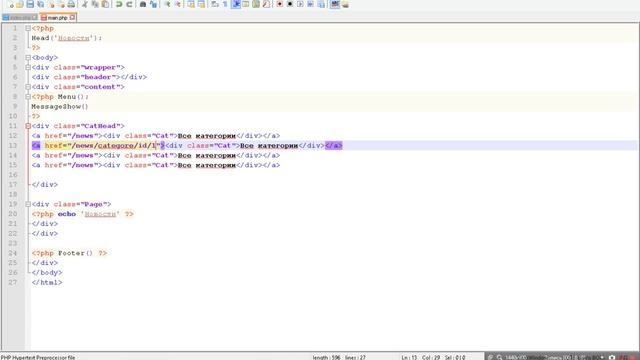
Task: Switch to the index.php tab
Action: (20, 18)
